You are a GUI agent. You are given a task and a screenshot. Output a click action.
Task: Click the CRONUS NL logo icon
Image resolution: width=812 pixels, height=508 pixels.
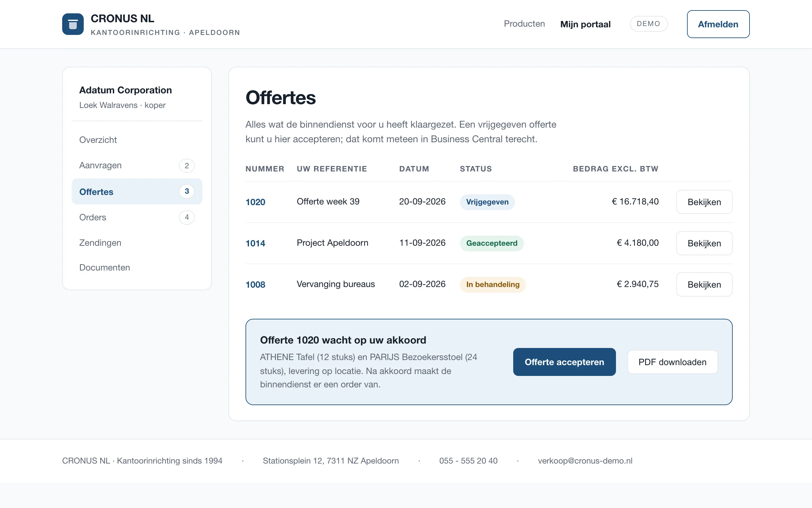click(x=73, y=24)
